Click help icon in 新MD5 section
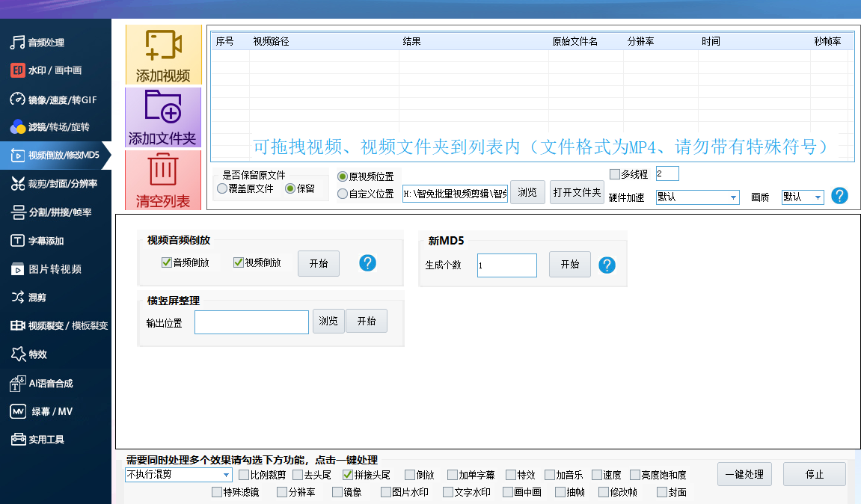861x504 pixels. (607, 265)
